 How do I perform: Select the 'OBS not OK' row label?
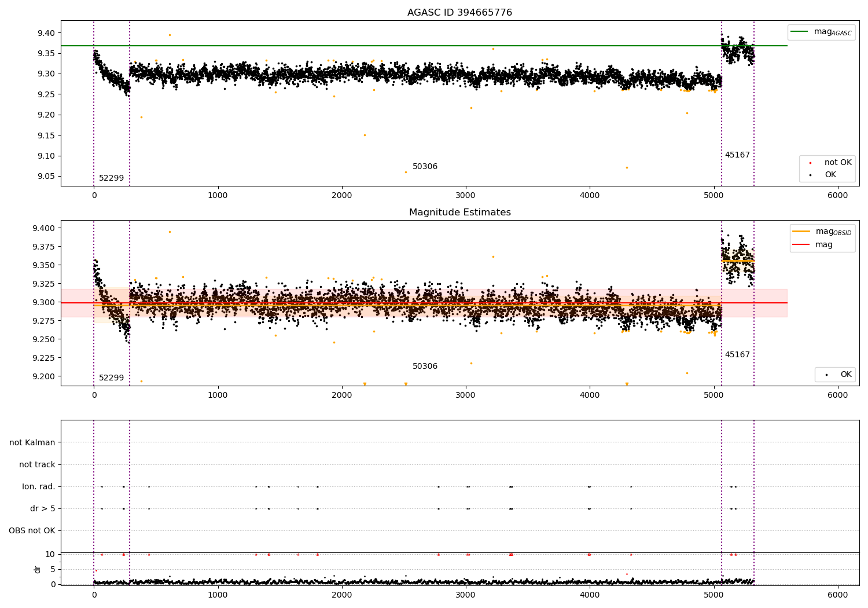(32, 530)
